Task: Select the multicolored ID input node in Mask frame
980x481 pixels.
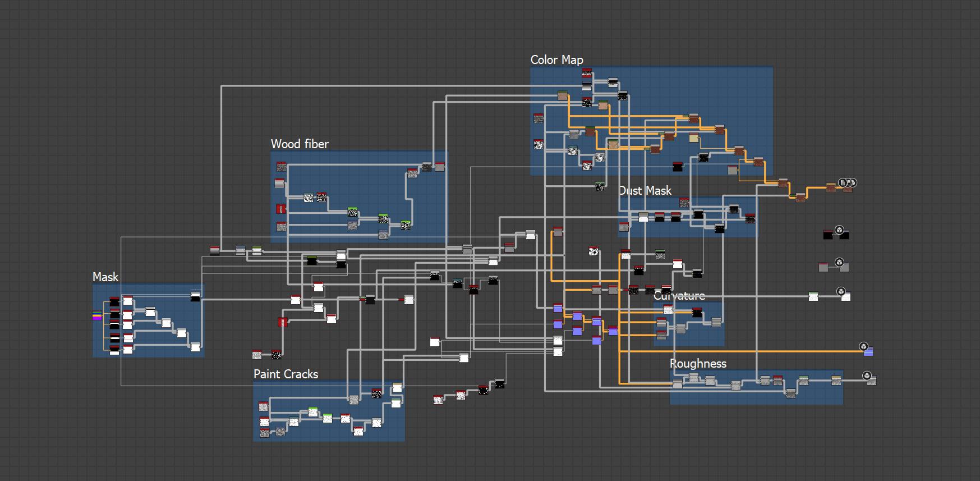Action: pos(97,316)
